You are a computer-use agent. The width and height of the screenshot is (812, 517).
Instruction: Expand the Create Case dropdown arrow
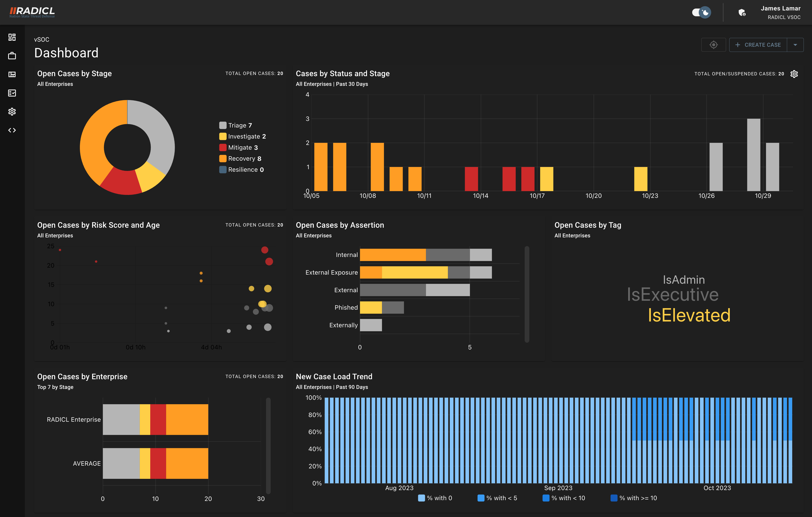796,45
